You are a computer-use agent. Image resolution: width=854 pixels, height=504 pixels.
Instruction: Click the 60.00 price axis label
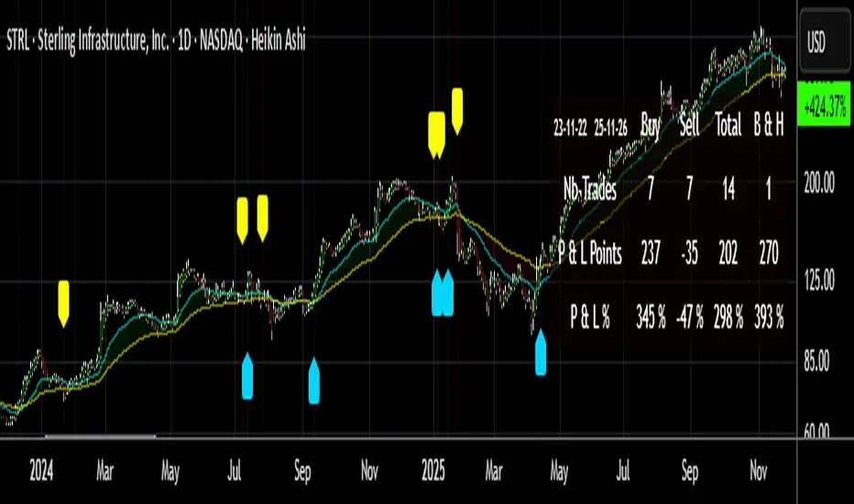point(816,430)
